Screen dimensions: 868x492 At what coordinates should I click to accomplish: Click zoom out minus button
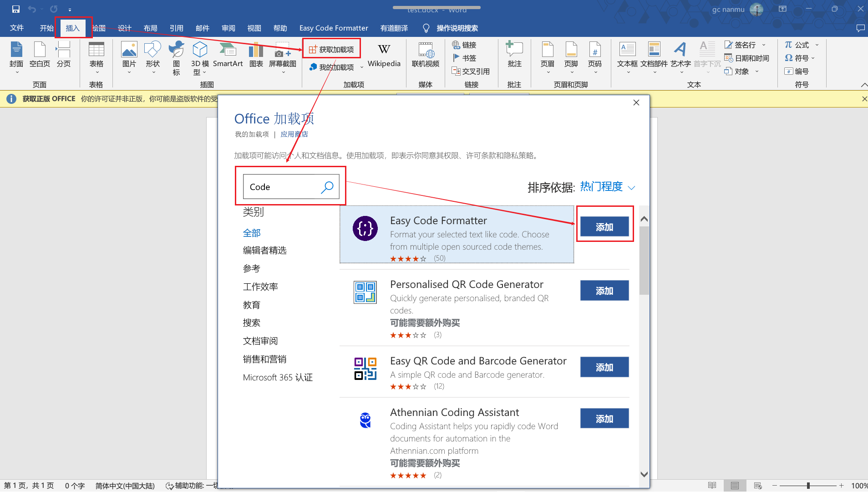pyautogui.click(x=774, y=486)
